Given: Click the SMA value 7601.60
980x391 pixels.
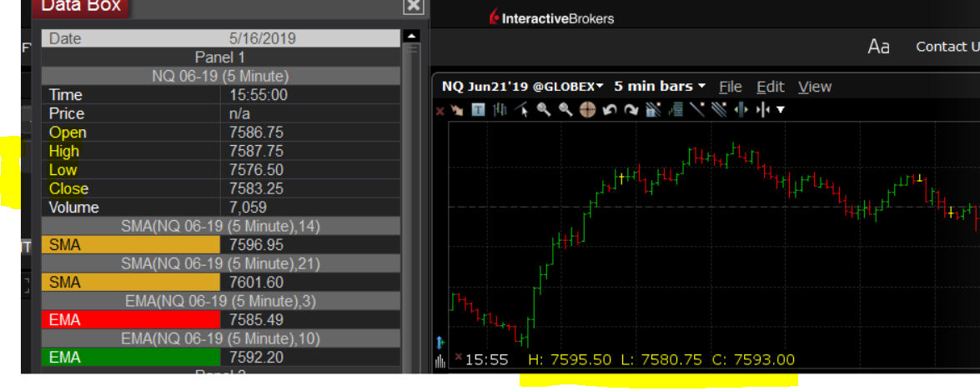Looking at the screenshot, I should coord(256,283).
